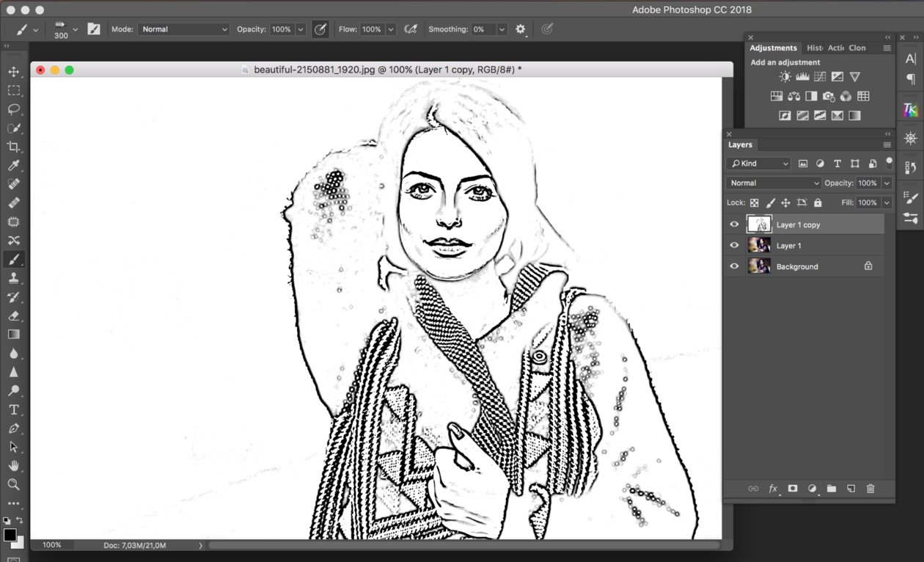The image size is (924, 562).
Task: Expand the layer Kind filter dropdown
Action: pyautogui.click(x=758, y=164)
